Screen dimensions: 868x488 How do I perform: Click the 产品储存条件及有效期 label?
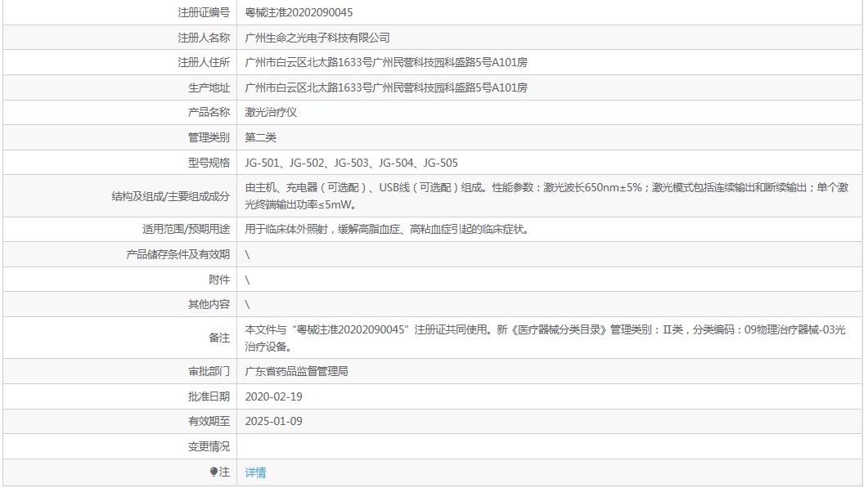tap(178, 254)
